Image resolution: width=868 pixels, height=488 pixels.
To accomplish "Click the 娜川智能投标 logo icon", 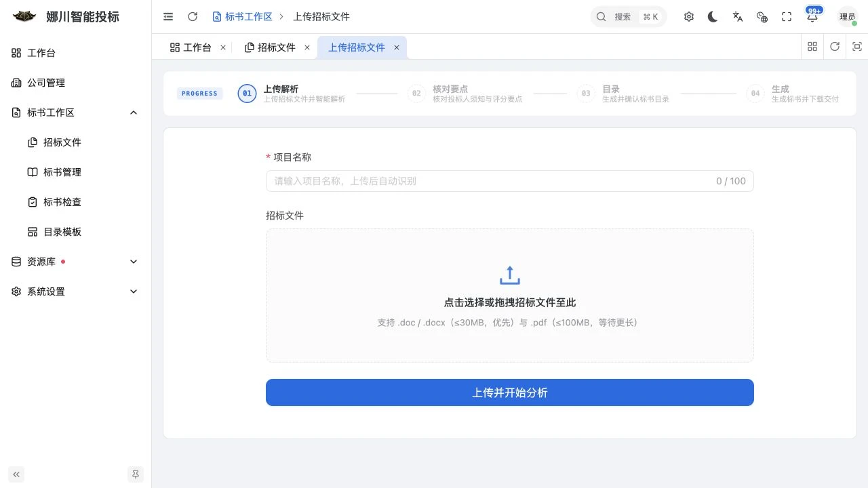I will click(x=24, y=16).
